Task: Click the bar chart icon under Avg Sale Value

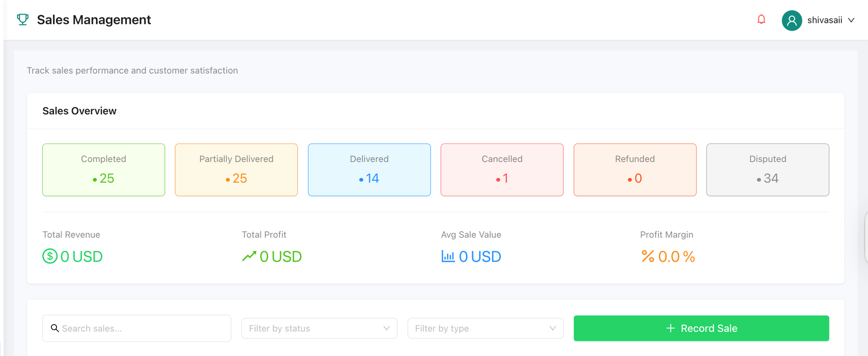Action: click(x=447, y=256)
